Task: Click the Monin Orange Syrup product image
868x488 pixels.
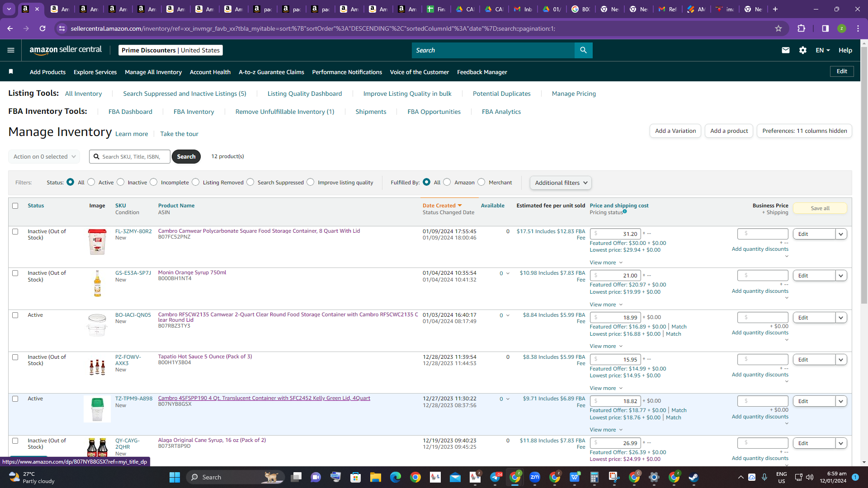Action: click(x=97, y=283)
